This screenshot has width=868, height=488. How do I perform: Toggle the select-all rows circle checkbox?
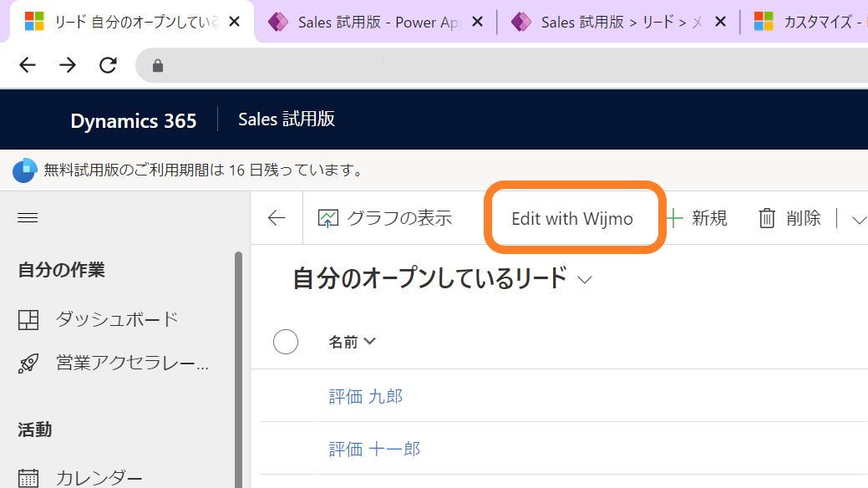286,342
